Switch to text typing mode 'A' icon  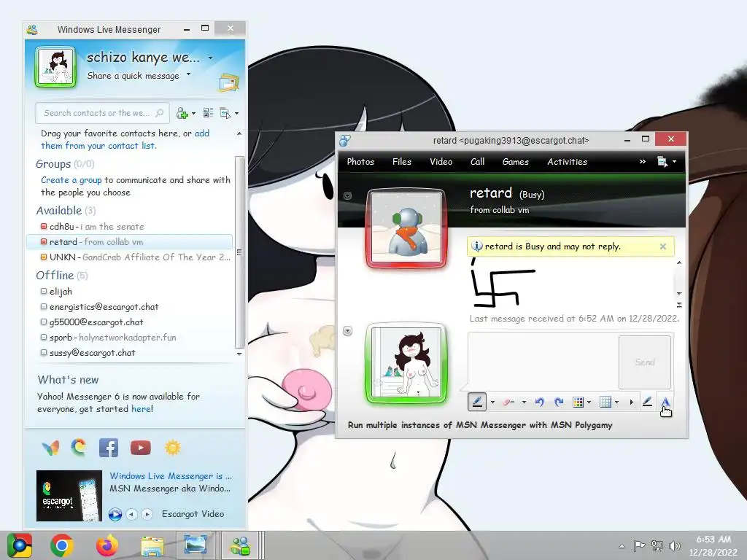click(665, 402)
